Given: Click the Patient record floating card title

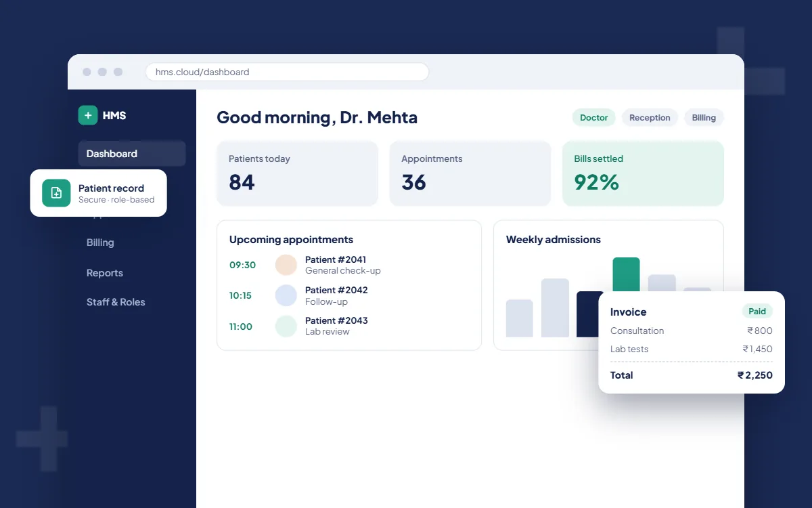Looking at the screenshot, I should coord(111,188).
